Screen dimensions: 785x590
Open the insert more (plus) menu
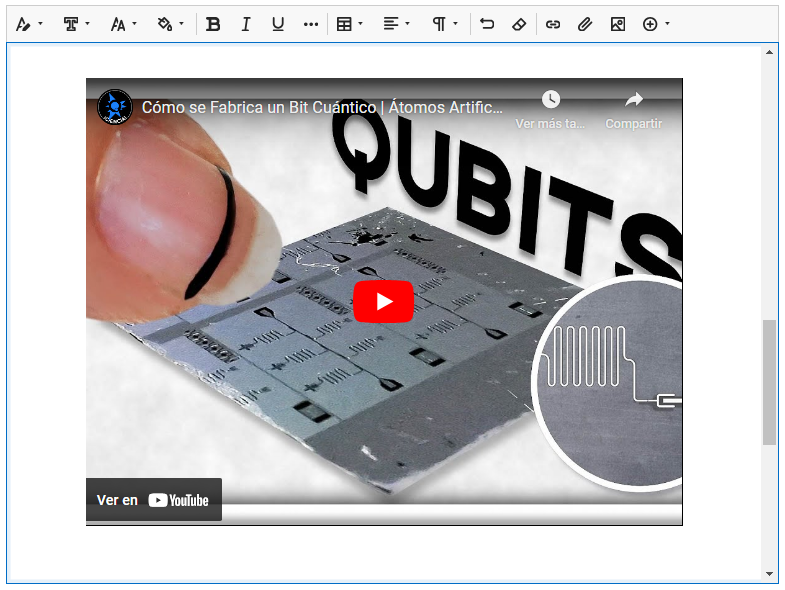click(656, 24)
